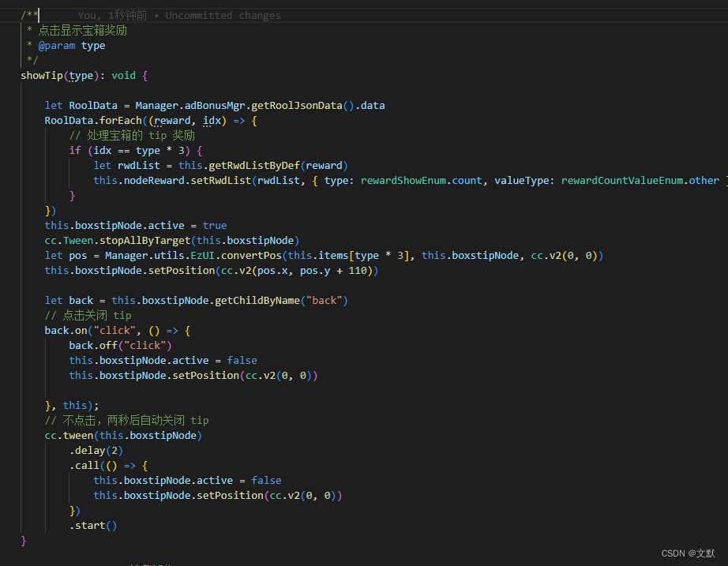Click '.call' in tween chain
Image resolution: width=728 pixels, height=566 pixels.
coord(84,465)
